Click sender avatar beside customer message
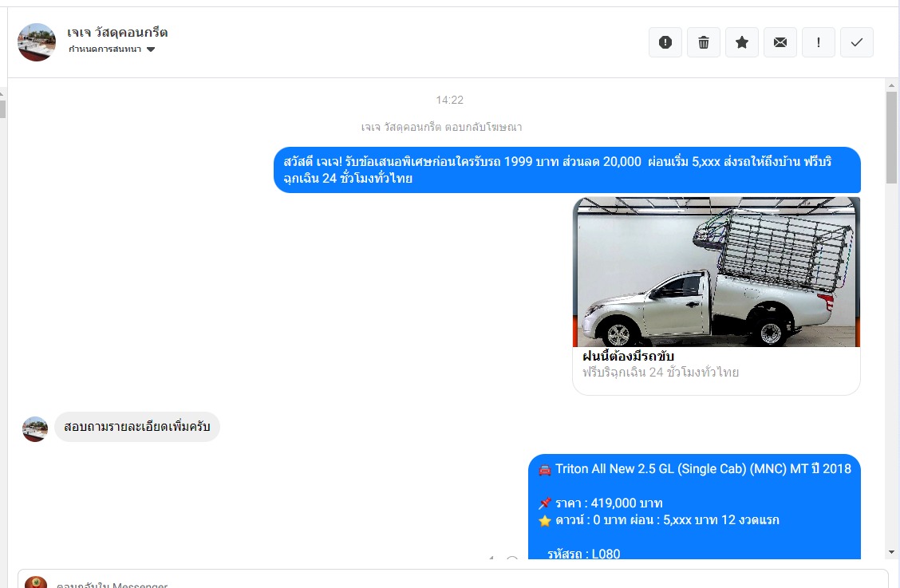900x588 pixels. (x=35, y=429)
